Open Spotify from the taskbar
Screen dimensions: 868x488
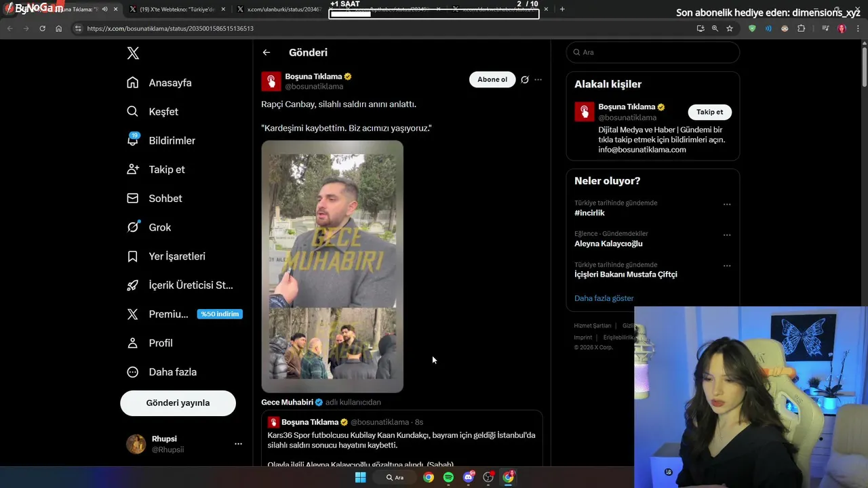[x=448, y=477]
